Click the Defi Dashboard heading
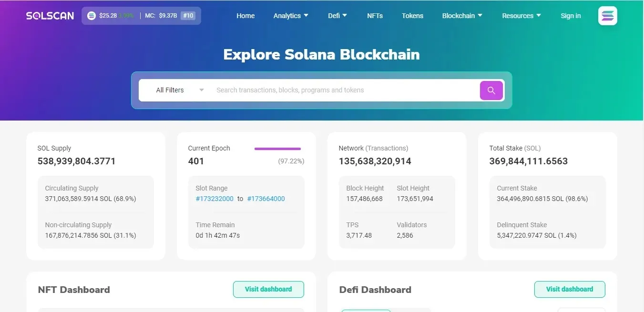644x312 pixels. point(375,290)
